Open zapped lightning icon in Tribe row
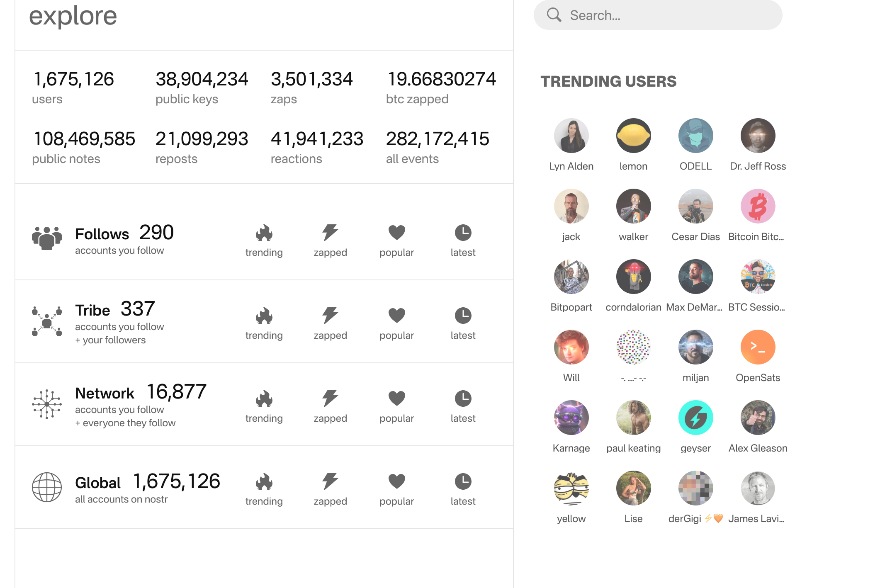This screenshot has width=880, height=588. point(330,316)
